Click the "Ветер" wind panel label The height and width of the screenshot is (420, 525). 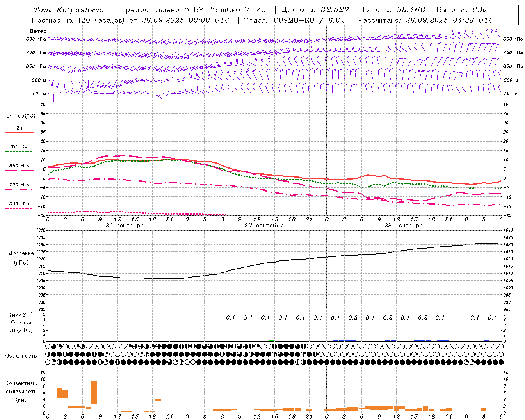click(38, 31)
